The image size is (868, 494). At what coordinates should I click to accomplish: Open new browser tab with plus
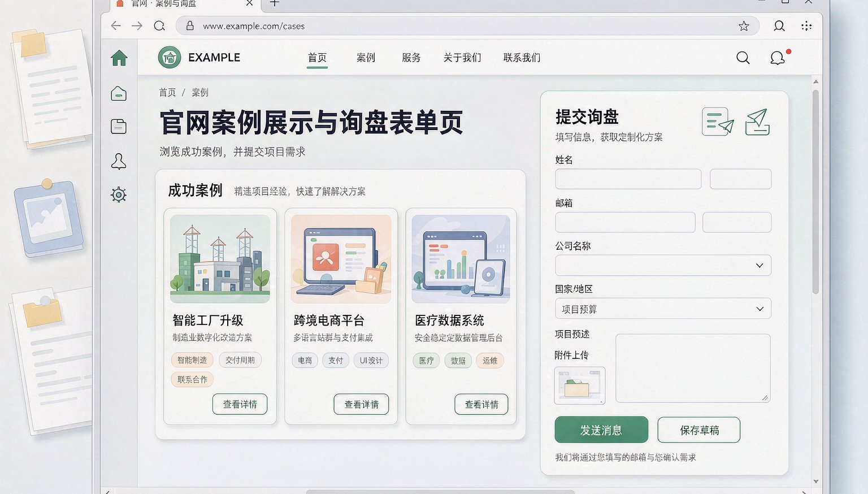click(275, 3)
